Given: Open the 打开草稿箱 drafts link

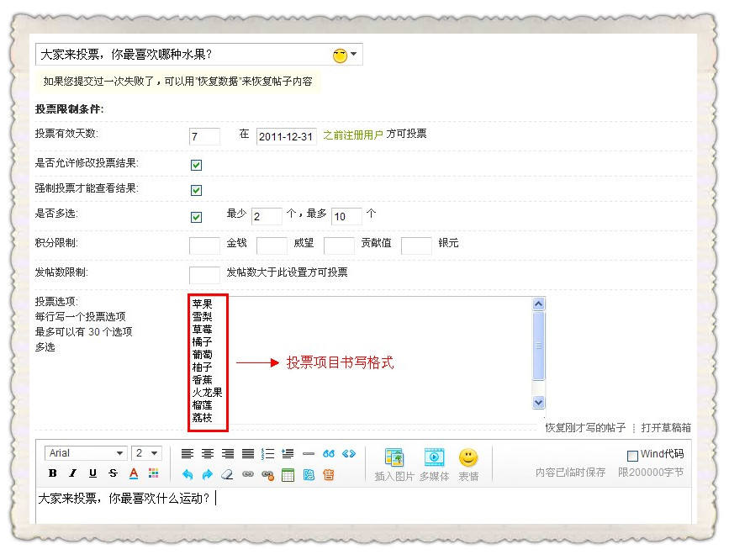Looking at the screenshot, I should 666,427.
